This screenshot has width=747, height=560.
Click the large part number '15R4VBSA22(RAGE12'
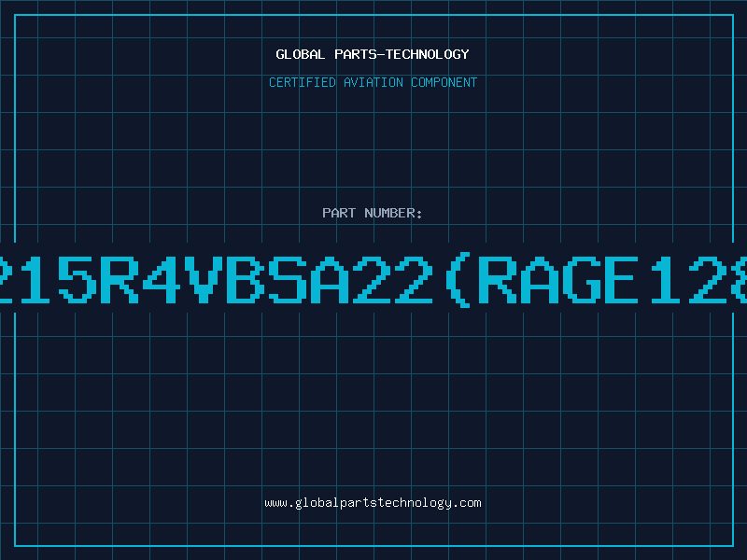click(373, 280)
